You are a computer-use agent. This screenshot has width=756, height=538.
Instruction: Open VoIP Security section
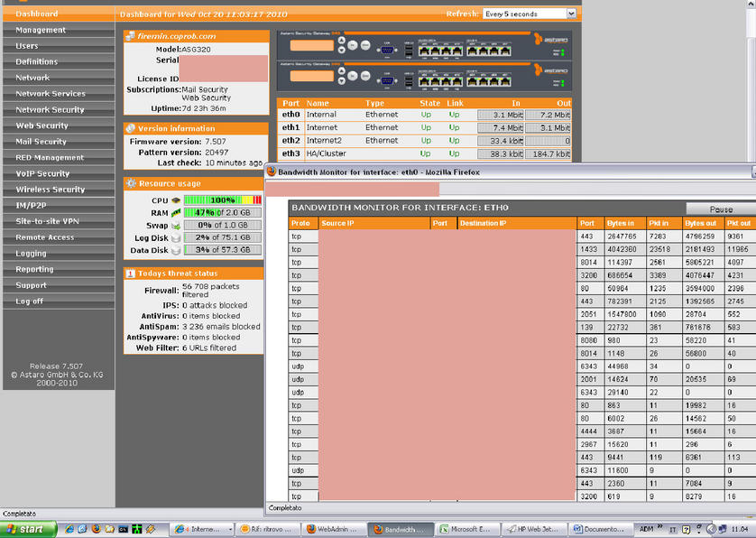coord(59,173)
